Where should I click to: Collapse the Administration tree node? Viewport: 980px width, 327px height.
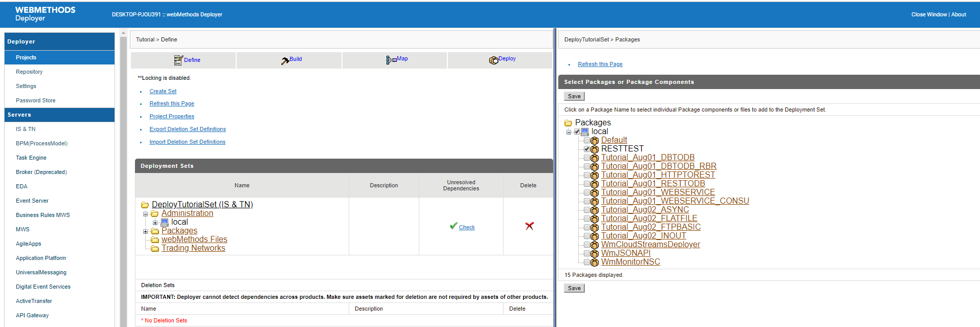click(x=145, y=214)
